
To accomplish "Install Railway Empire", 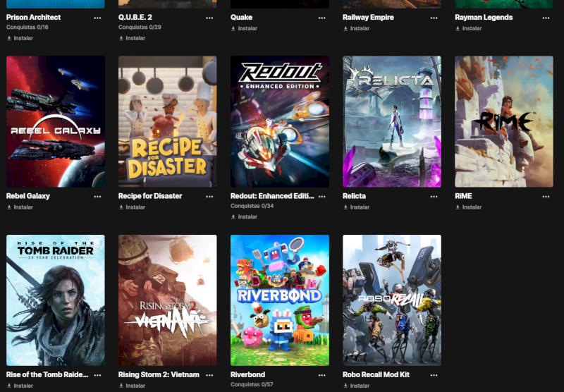I will [x=357, y=28].
